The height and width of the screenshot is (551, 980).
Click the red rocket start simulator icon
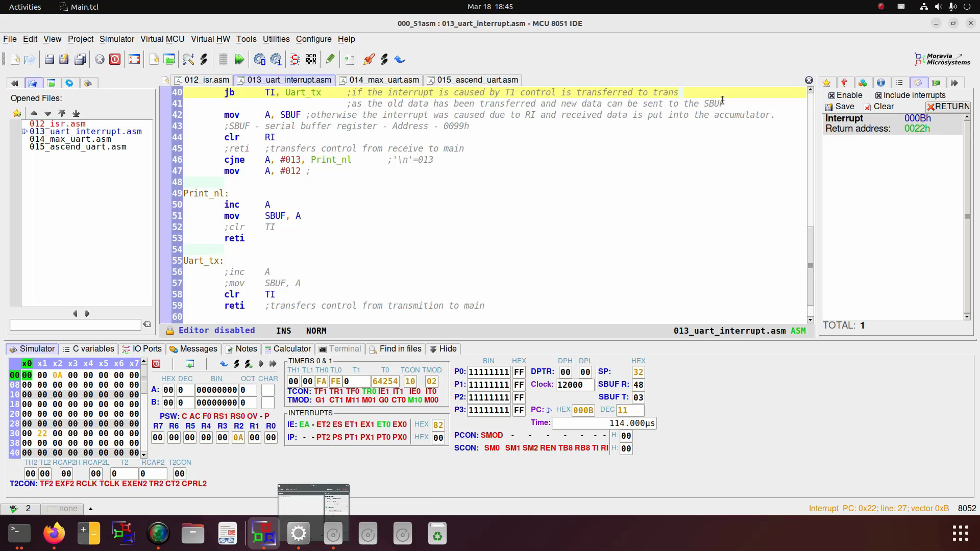coord(369,60)
